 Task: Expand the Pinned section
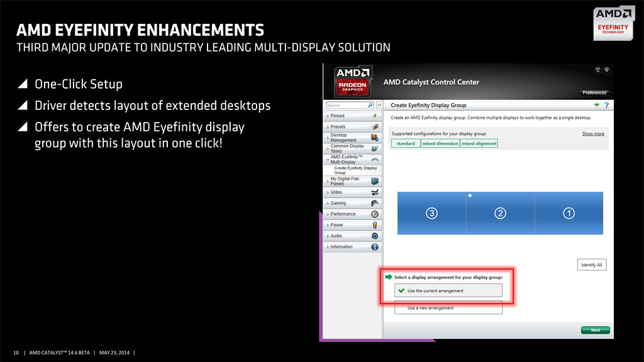352,116
